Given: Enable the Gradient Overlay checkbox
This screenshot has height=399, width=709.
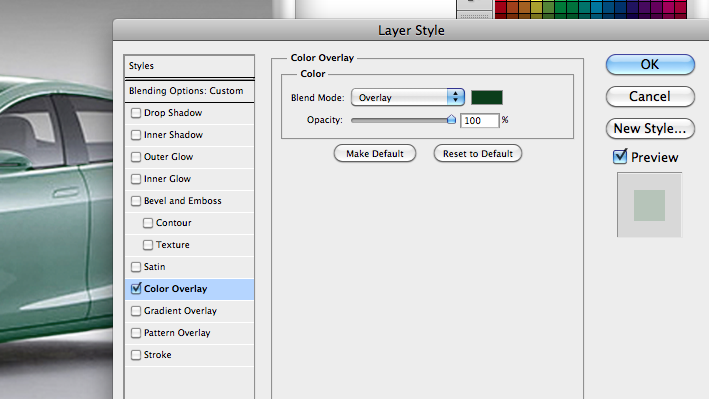Looking at the screenshot, I should pyautogui.click(x=136, y=311).
